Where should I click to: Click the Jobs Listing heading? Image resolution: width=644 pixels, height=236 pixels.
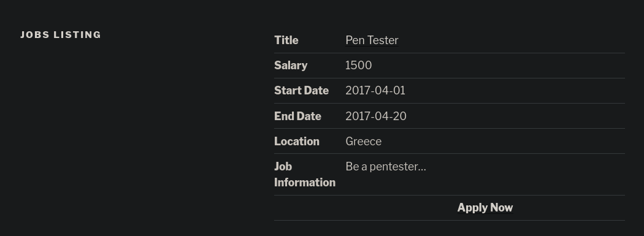point(61,35)
